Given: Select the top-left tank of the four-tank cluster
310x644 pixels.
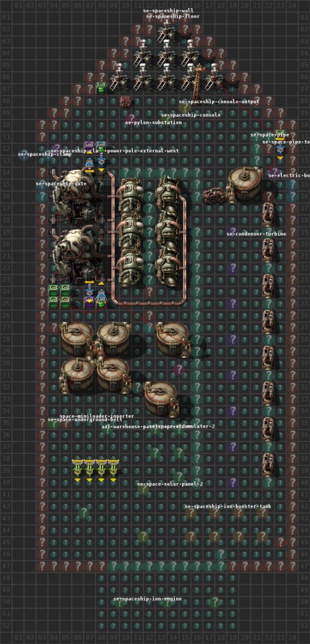Looking at the screenshot, I should tap(77, 339).
